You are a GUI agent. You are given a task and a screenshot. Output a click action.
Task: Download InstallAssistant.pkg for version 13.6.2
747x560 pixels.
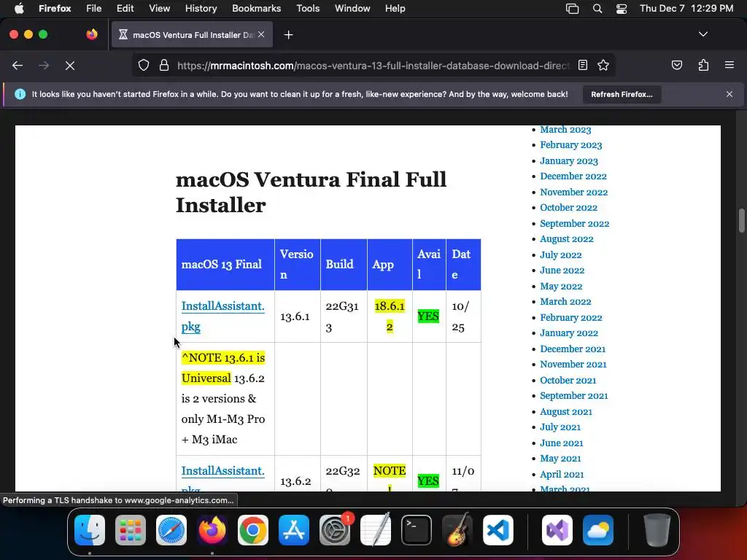tap(222, 478)
